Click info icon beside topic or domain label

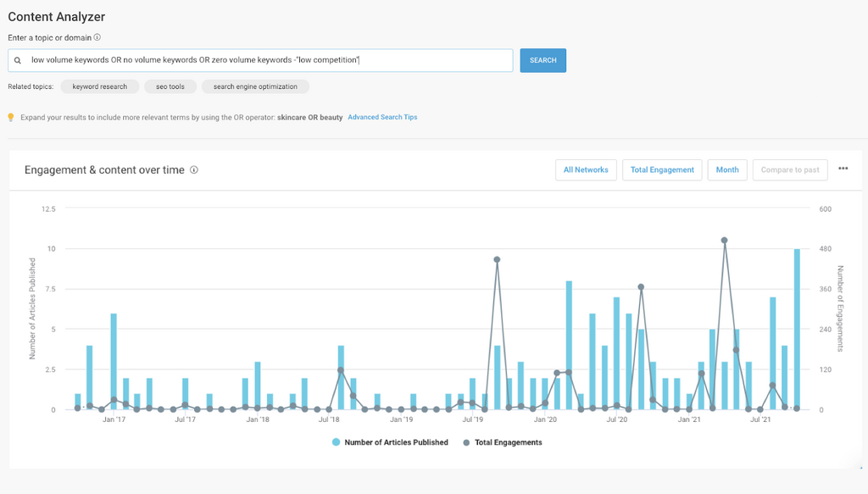click(97, 37)
